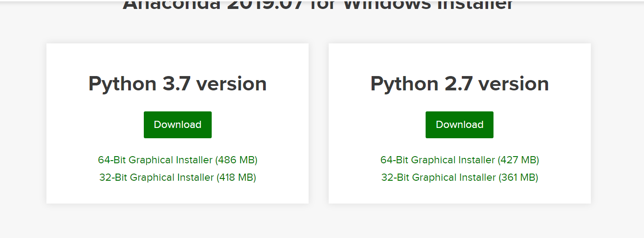Click the (427 MB) file size text
The height and width of the screenshot is (238, 644).
click(x=519, y=160)
